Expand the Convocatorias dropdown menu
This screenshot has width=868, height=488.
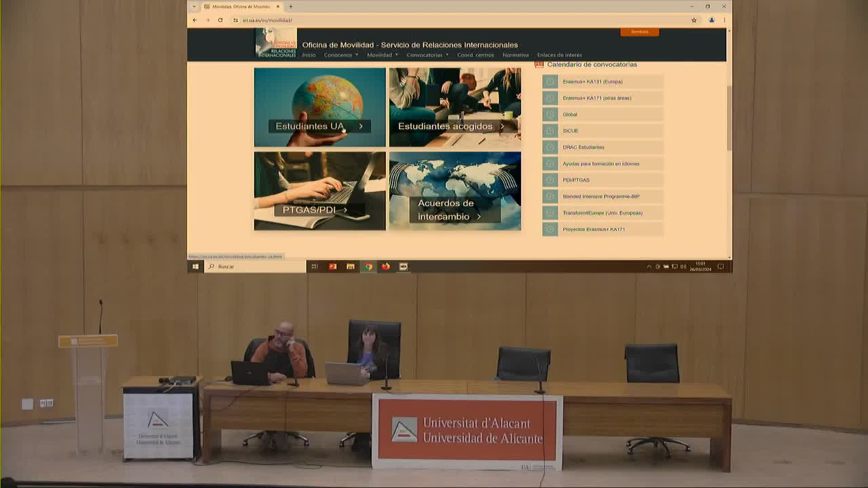[427, 55]
